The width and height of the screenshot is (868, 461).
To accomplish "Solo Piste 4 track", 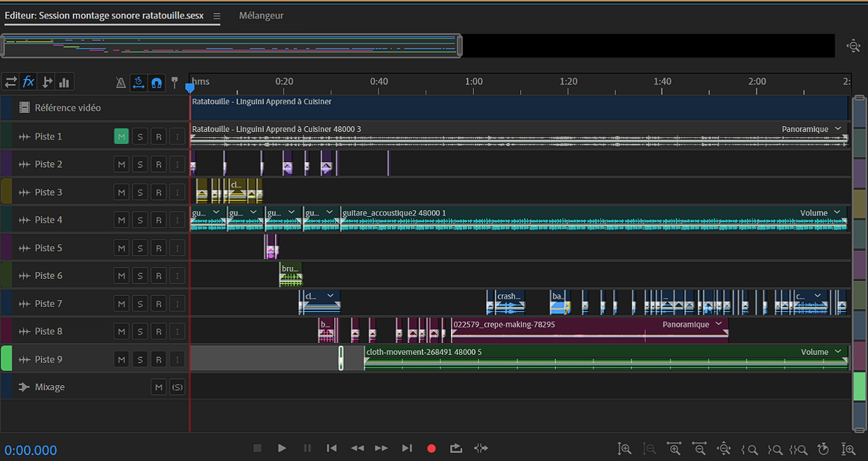I will click(140, 220).
